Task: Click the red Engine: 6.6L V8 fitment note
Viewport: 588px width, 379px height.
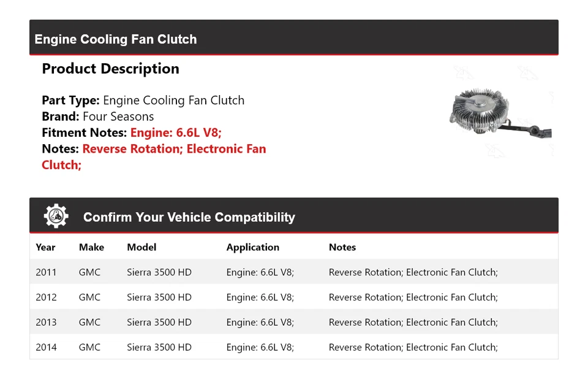Action: (176, 132)
